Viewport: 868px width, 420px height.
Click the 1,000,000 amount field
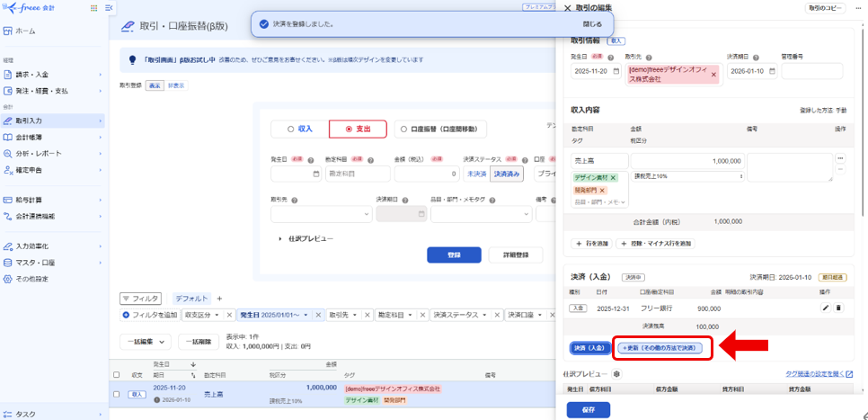click(687, 161)
